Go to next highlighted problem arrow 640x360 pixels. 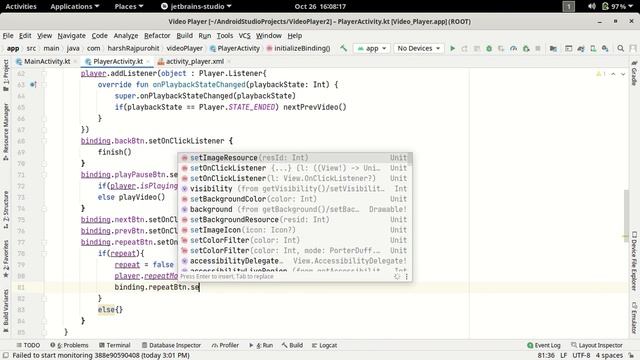[623, 74]
